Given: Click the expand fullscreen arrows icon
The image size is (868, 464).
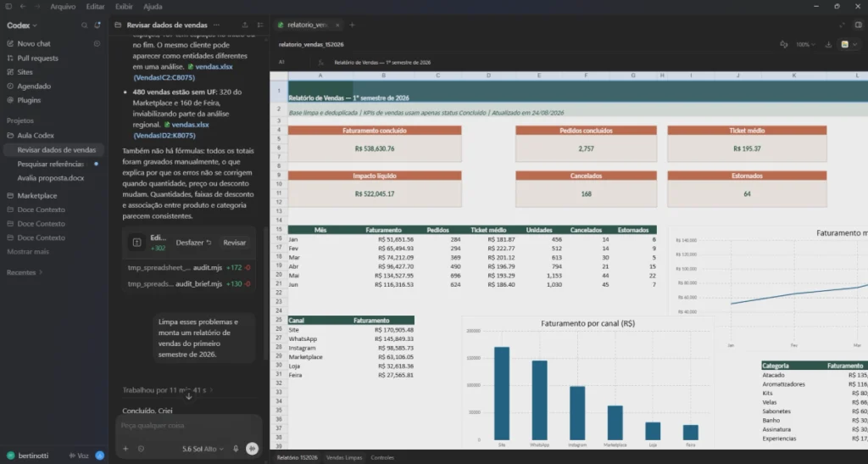Looking at the screenshot, I should click(842, 25).
